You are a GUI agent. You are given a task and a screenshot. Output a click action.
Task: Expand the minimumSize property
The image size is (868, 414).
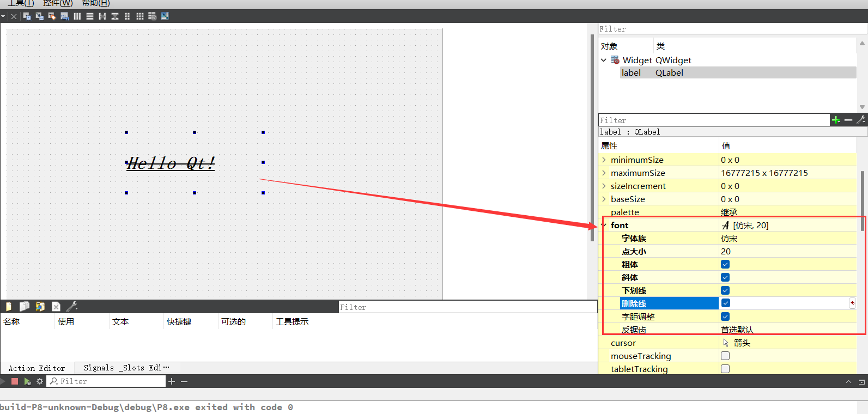click(604, 160)
